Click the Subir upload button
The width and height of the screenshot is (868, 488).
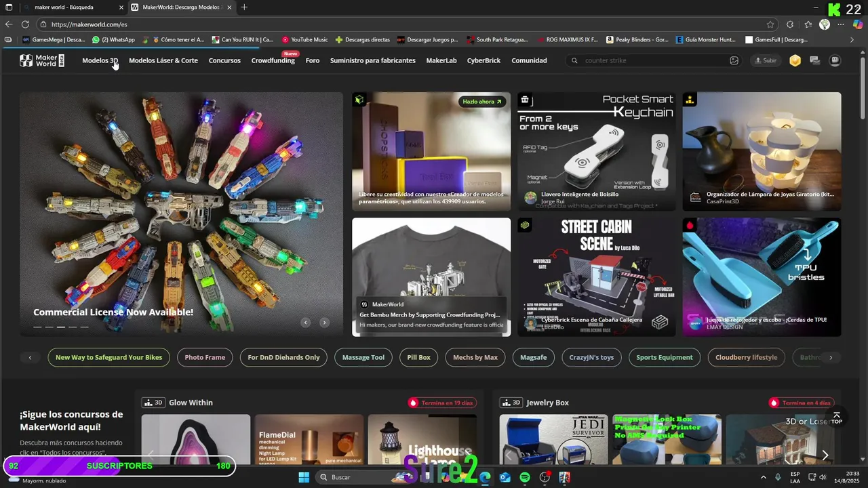point(766,60)
